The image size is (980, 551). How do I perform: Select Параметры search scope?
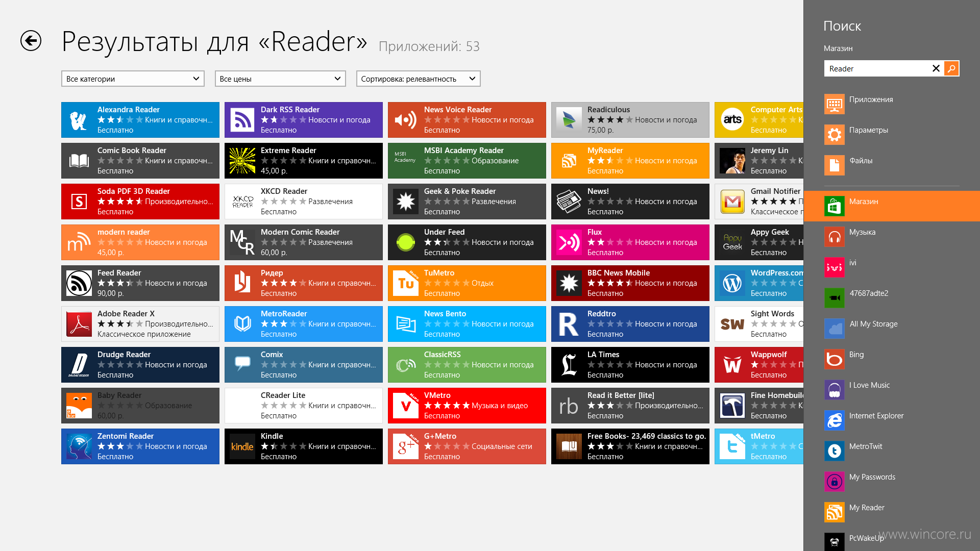tap(892, 135)
